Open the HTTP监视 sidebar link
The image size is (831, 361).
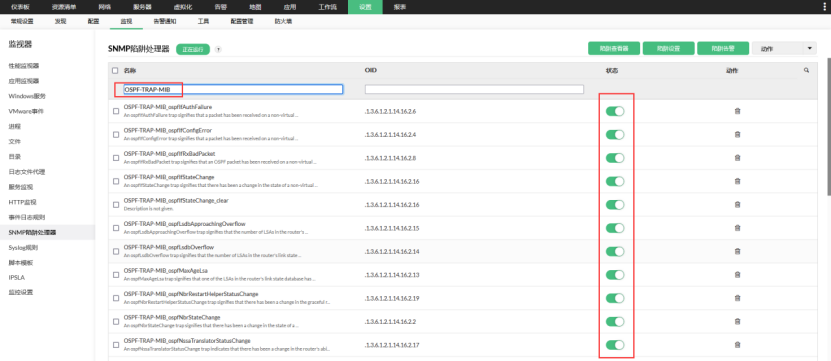[22, 202]
